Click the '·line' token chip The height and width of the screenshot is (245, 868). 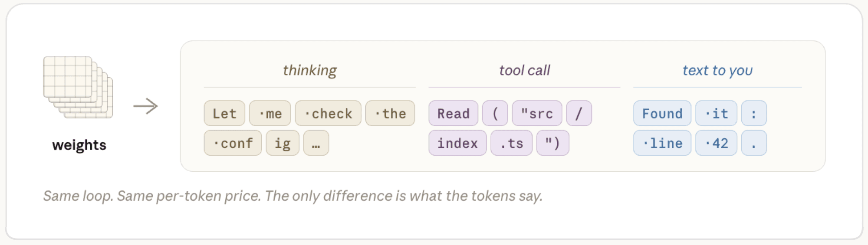[x=662, y=143]
